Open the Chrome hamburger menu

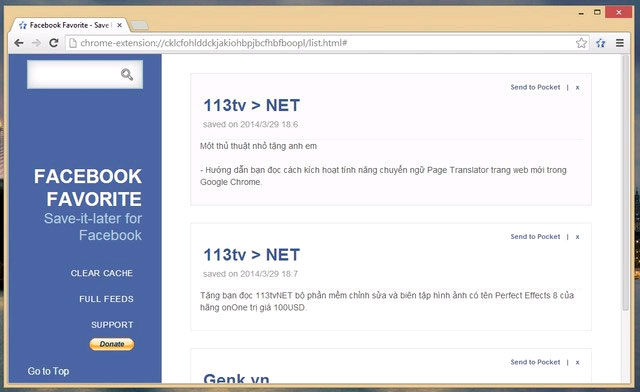click(620, 43)
